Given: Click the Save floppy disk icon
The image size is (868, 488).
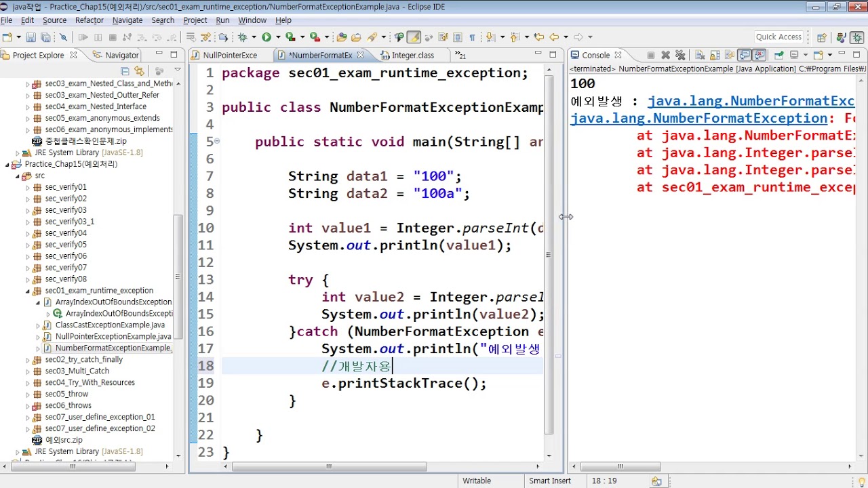Looking at the screenshot, I should 29,37.
